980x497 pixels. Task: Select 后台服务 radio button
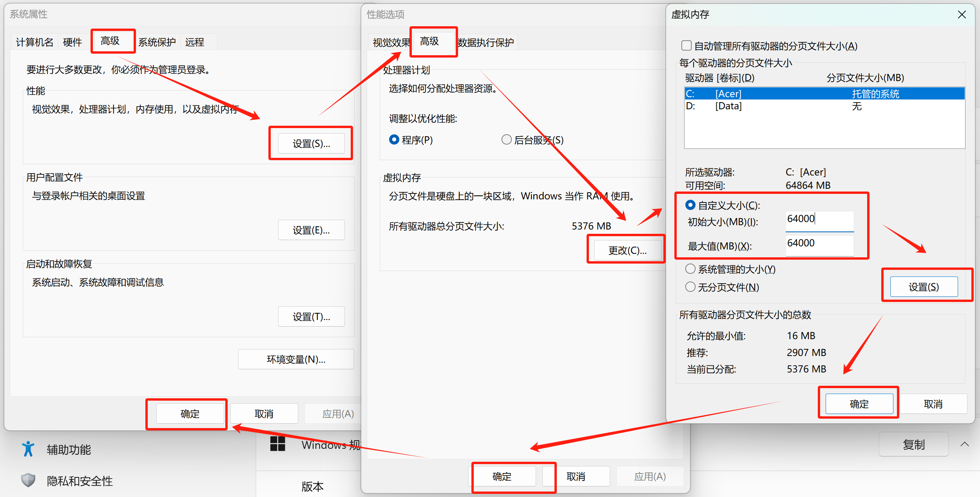pyautogui.click(x=507, y=140)
